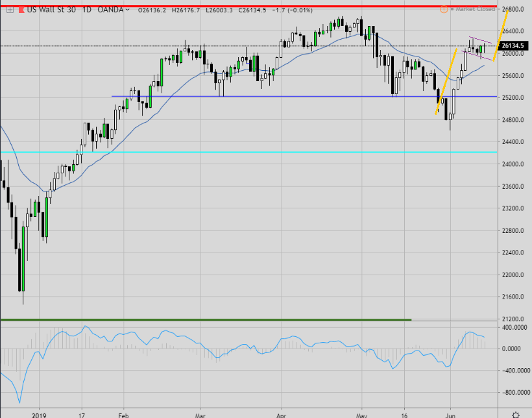532x418 pixels.
Task: Click the Jun label on the time axis
Action: [450, 415]
